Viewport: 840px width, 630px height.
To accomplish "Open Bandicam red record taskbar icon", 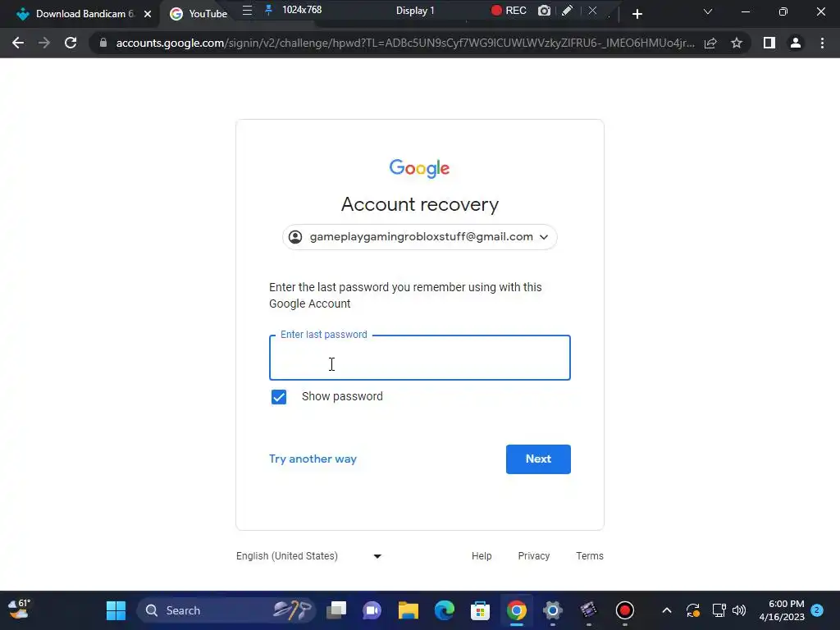I will pyautogui.click(x=624, y=610).
